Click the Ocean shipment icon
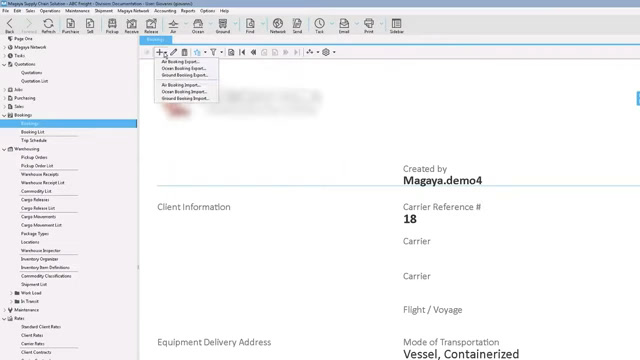 point(198,24)
